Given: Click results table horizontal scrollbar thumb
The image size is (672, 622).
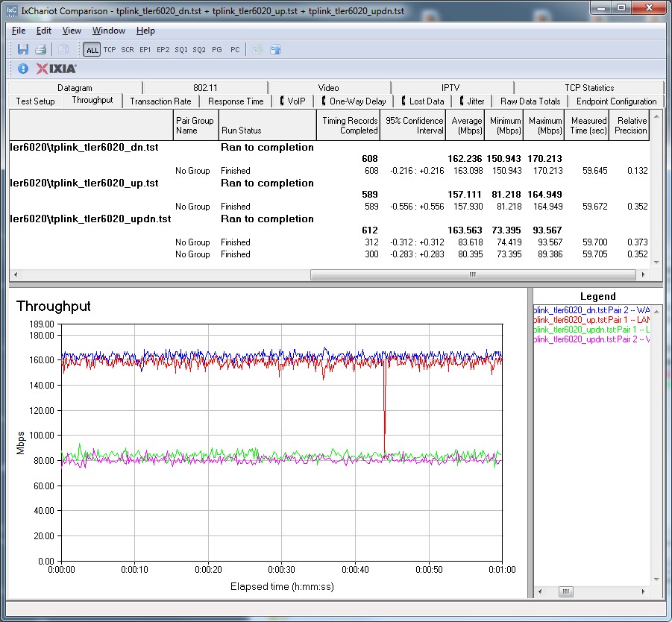Looking at the screenshot, I should tap(473, 274).
